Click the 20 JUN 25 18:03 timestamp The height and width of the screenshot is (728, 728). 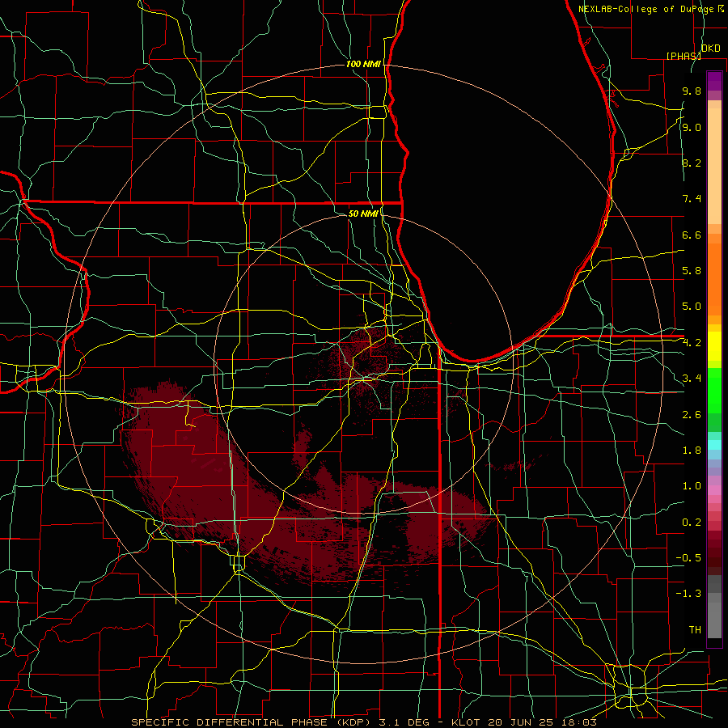542,722
